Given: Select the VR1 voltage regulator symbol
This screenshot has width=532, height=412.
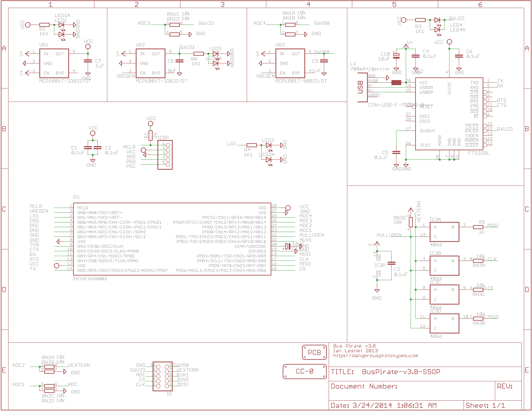Looking at the screenshot, I should pyautogui.click(x=54, y=63).
